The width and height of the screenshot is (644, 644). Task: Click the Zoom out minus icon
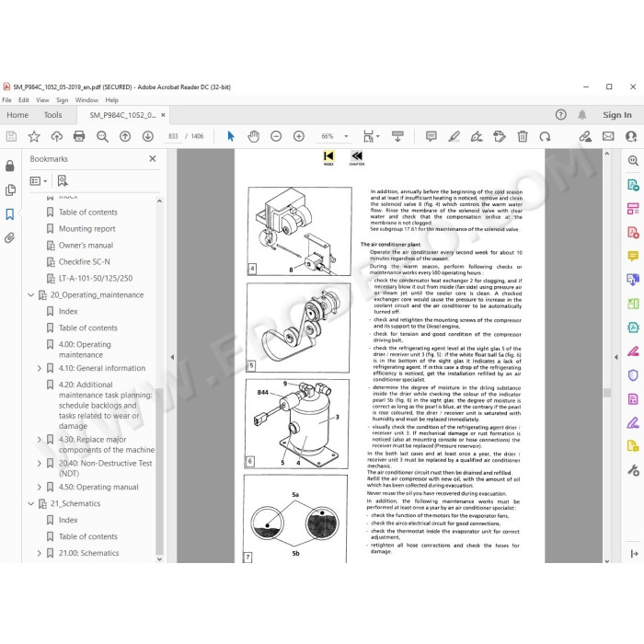(276, 136)
